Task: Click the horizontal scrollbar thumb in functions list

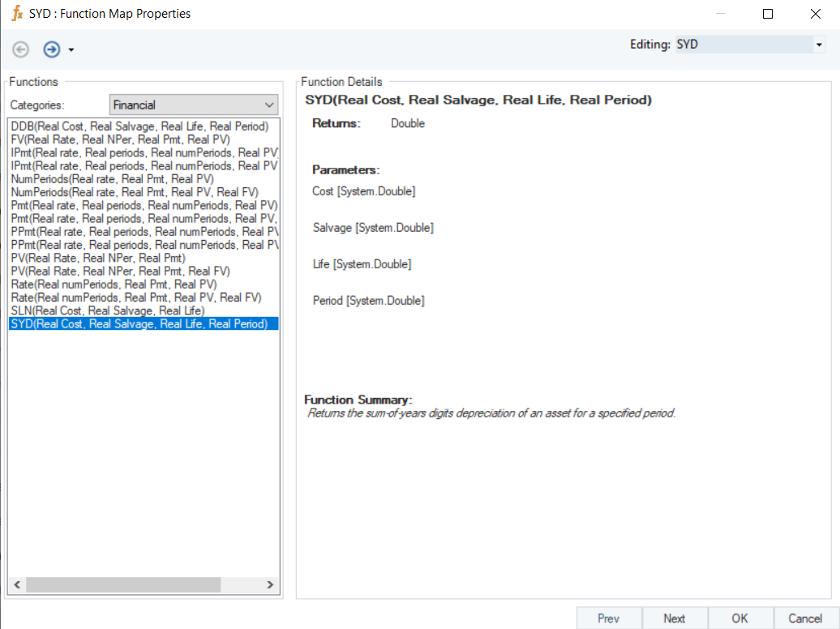Action: point(123,584)
